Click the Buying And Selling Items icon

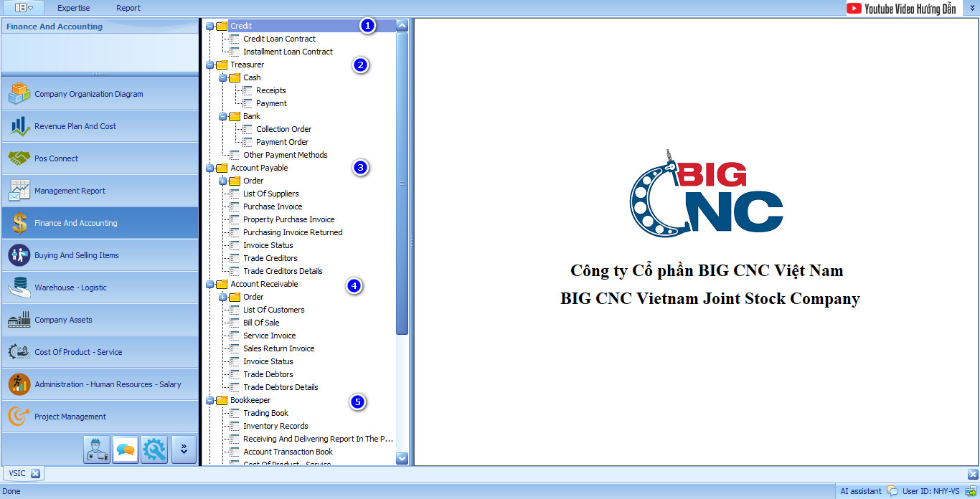pos(19,255)
